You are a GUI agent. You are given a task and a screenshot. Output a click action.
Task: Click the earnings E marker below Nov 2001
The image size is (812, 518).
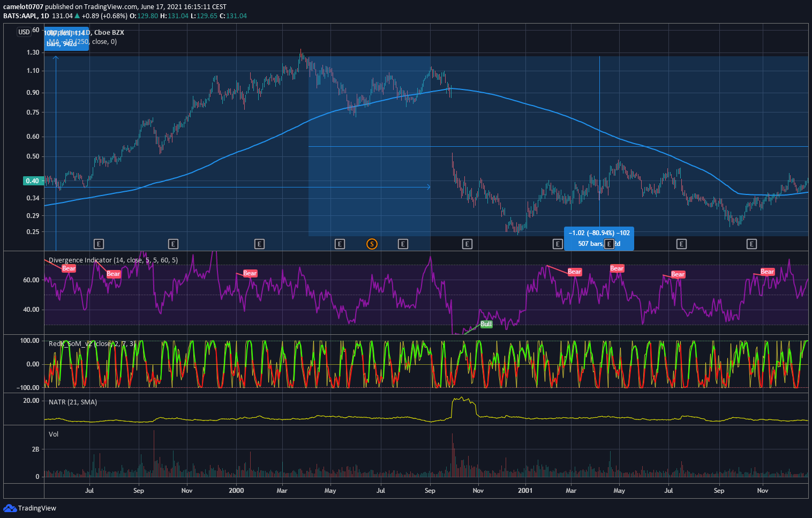point(751,244)
